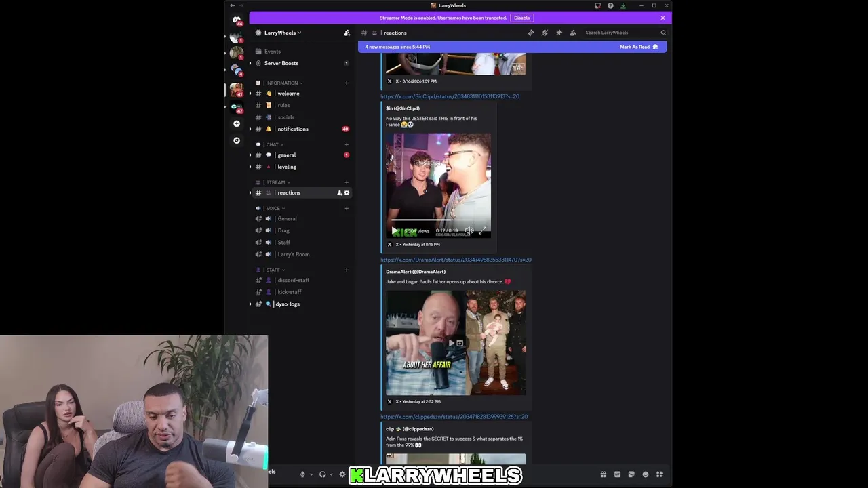
Task: Open edit channel gear on reactions
Action: coord(347,192)
